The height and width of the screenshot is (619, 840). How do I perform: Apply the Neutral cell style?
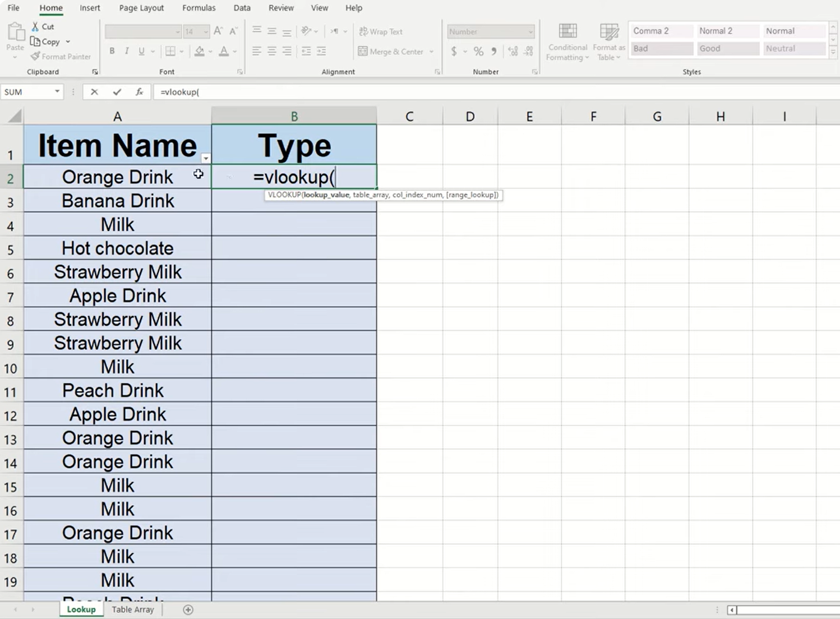(x=794, y=49)
